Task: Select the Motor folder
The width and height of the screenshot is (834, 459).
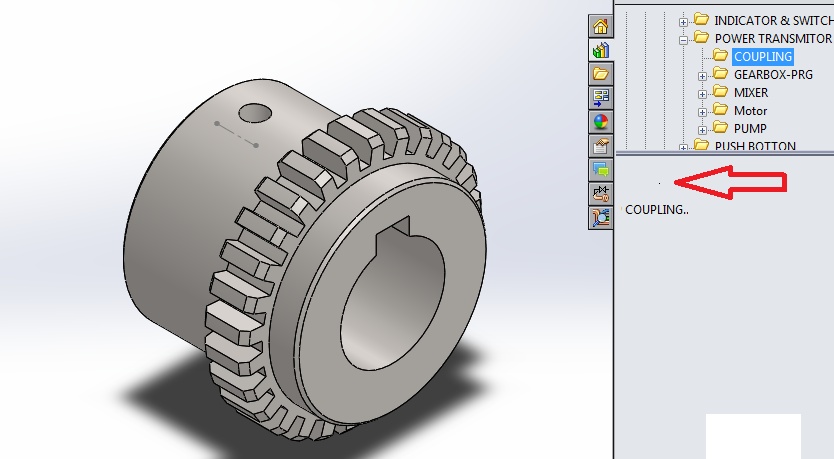Action: pyautogui.click(x=750, y=111)
